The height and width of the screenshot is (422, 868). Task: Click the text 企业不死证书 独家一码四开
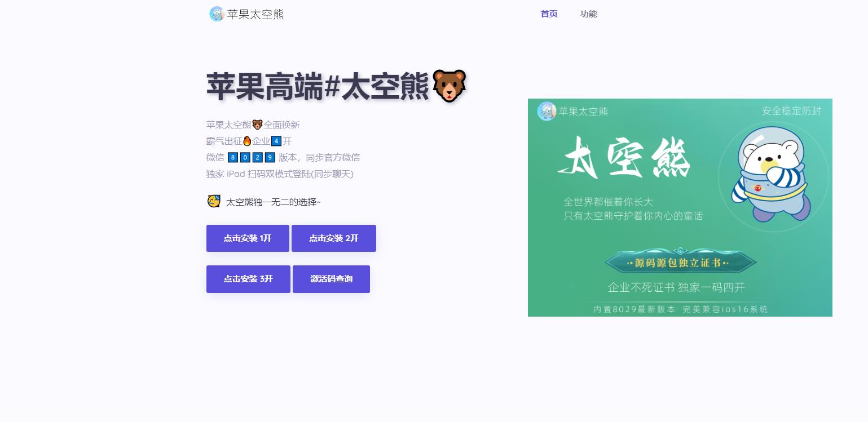(676, 288)
